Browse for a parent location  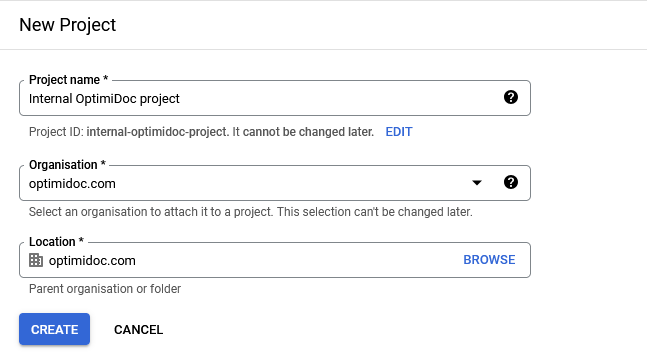point(489,260)
